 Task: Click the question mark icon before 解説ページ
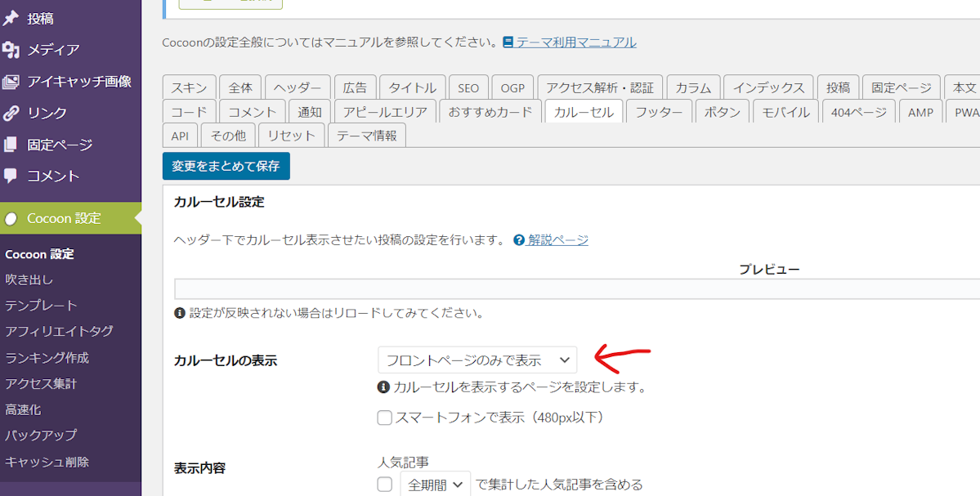519,240
